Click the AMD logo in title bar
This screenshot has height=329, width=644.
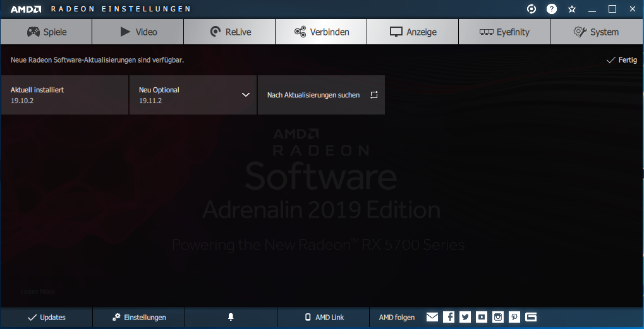tap(26, 9)
